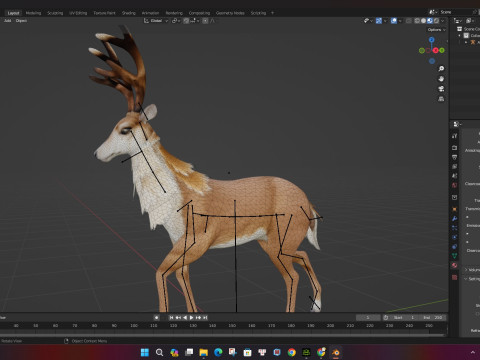Open the Object properties tab (orange square)
480x360 pixels.
pyautogui.click(x=455, y=209)
